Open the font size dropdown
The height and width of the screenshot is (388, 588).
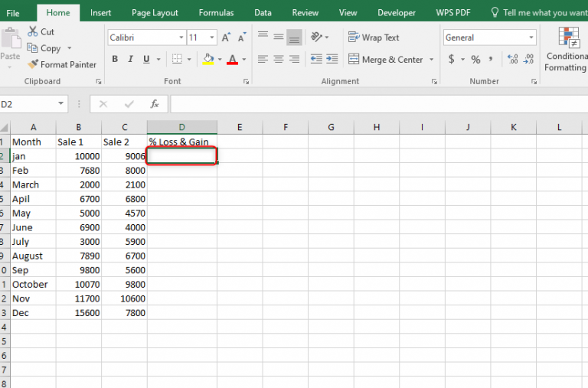point(212,37)
